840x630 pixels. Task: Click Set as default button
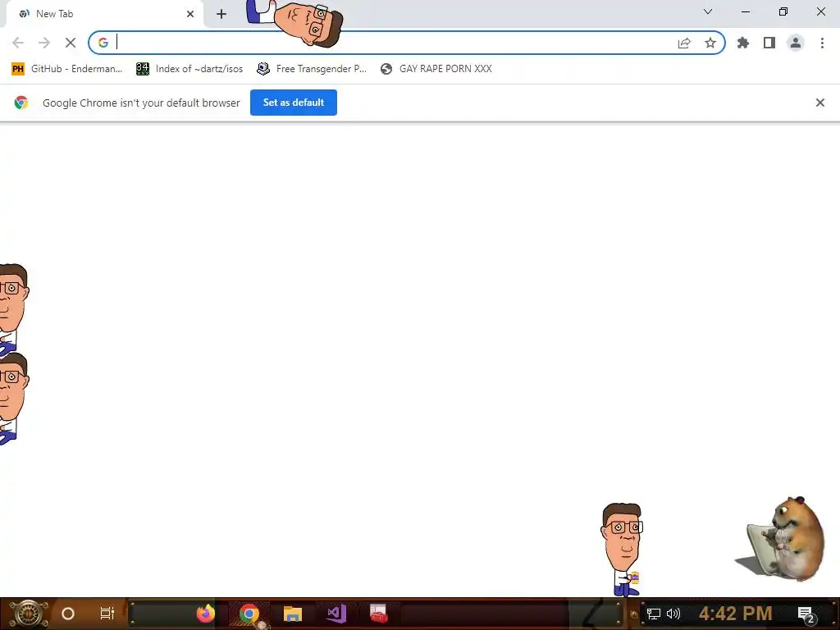tap(294, 103)
